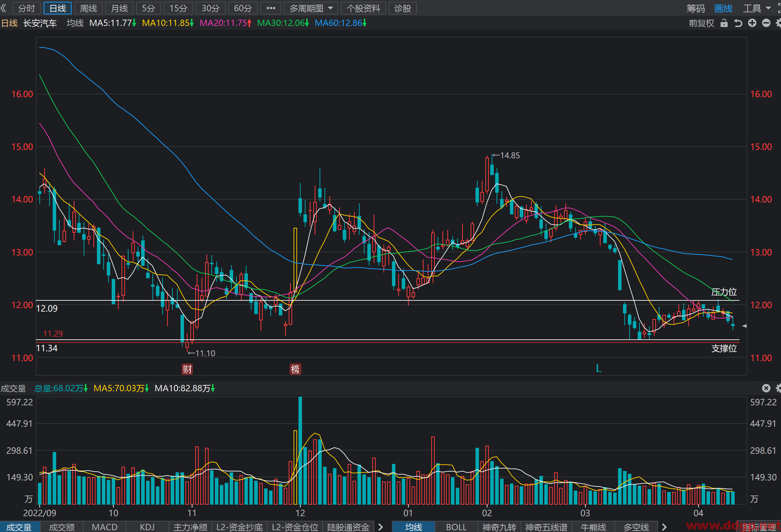Zoom out with the minus circle icon
The image size is (781, 532).
pyautogui.click(x=766, y=23)
